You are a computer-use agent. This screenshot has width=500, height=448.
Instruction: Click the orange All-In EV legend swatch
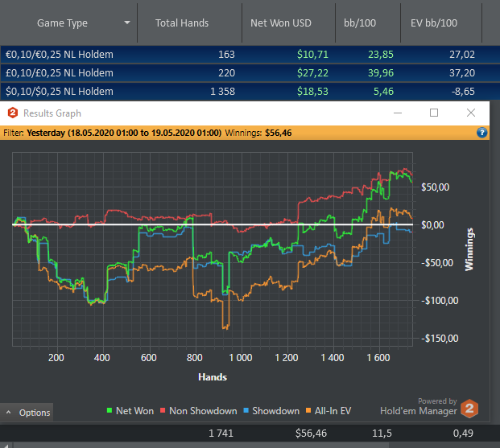(308, 410)
